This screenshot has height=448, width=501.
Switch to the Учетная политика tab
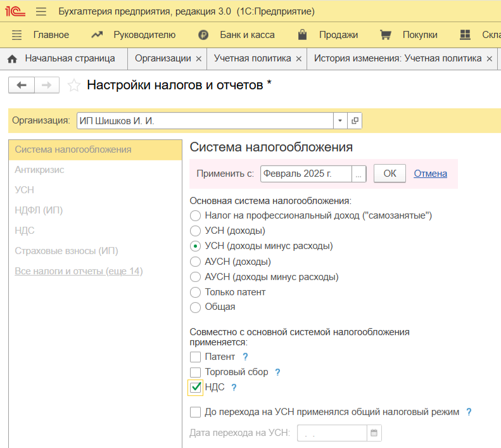point(252,58)
